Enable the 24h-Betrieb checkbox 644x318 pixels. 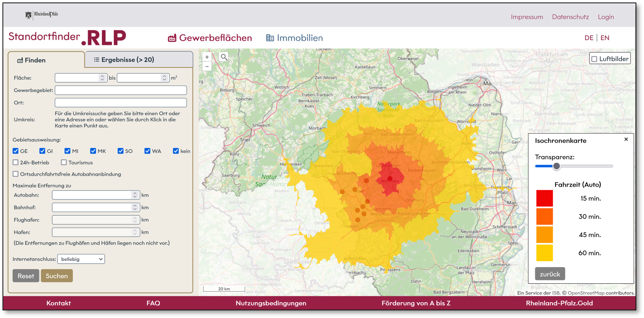tap(16, 162)
